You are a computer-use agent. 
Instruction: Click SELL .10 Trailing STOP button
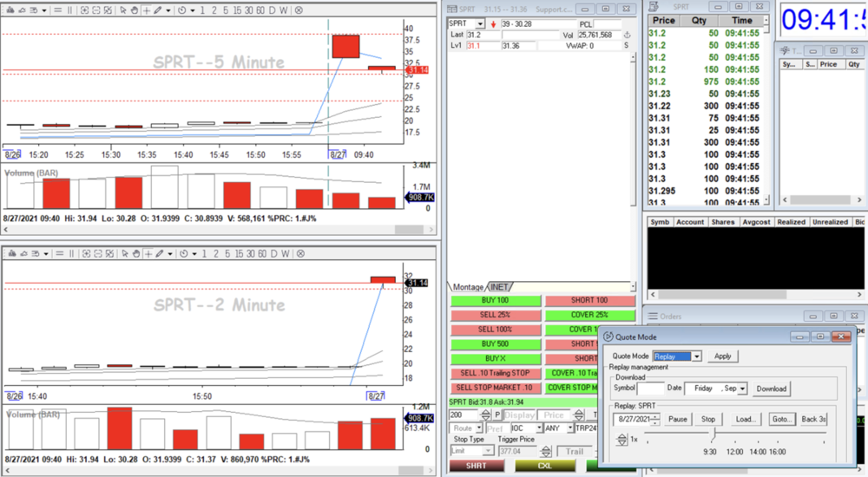(x=496, y=373)
